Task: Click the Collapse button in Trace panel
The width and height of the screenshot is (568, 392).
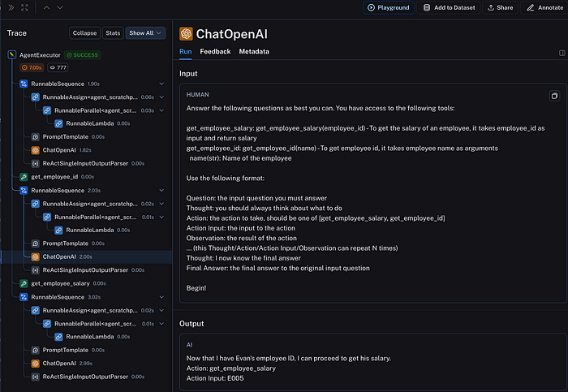Action: point(84,33)
